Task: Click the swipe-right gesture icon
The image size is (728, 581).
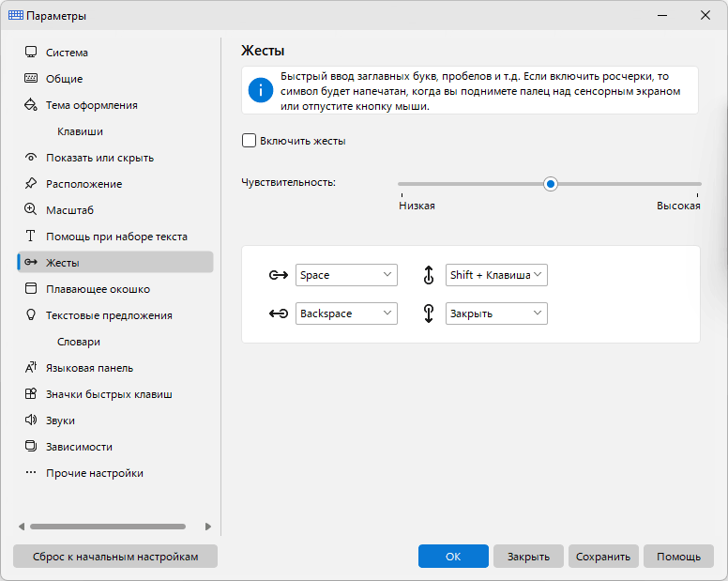Action: coord(279,275)
